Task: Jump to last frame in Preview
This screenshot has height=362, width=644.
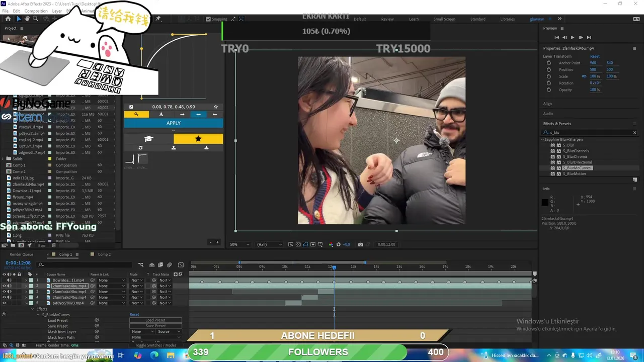Action: 589,37
